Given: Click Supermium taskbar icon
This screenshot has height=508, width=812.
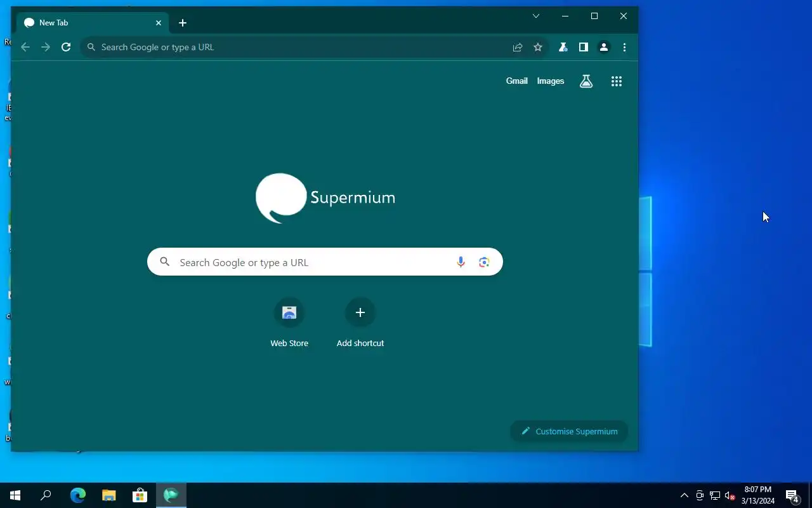Looking at the screenshot, I should pyautogui.click(x=171, y=495).
